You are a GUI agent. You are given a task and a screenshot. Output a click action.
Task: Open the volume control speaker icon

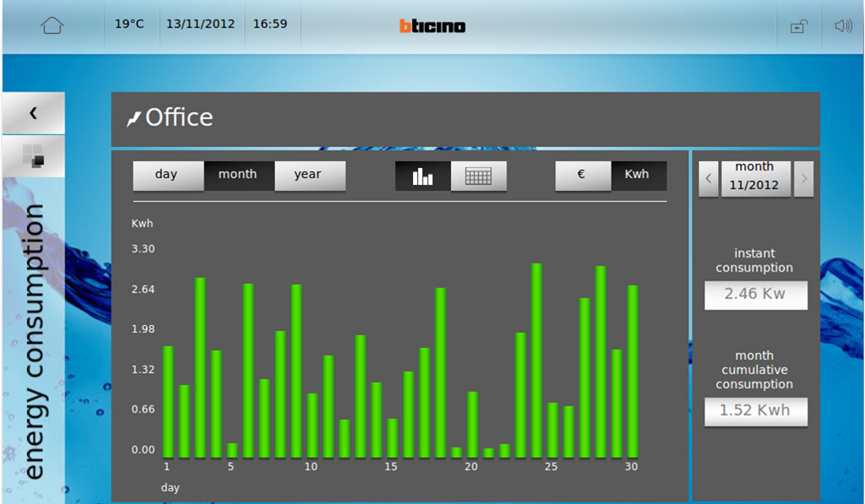842,24
